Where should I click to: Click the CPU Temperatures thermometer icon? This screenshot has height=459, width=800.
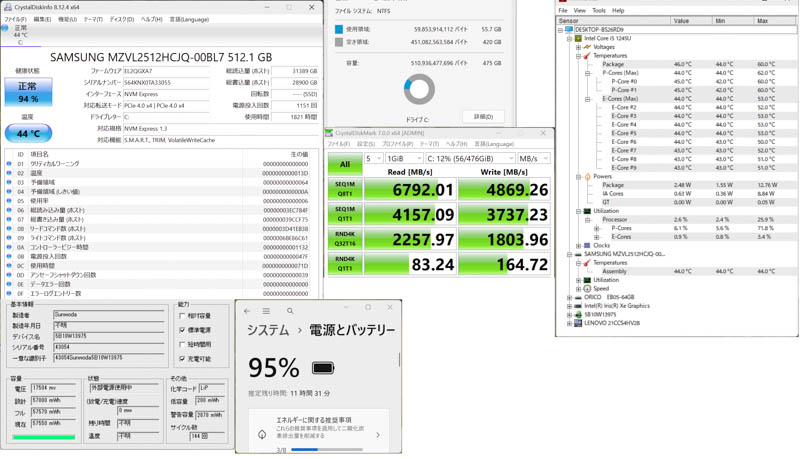[x=587, y=56]
